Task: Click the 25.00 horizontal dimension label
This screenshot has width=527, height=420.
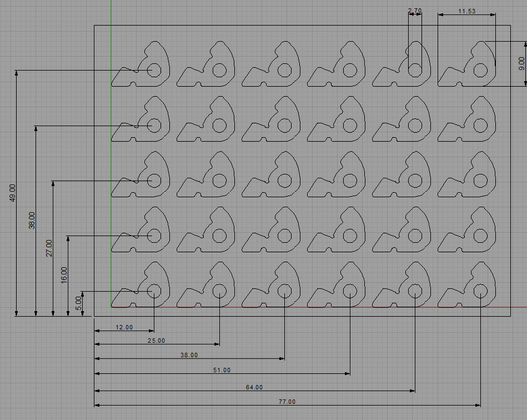Action: (156, 341)
